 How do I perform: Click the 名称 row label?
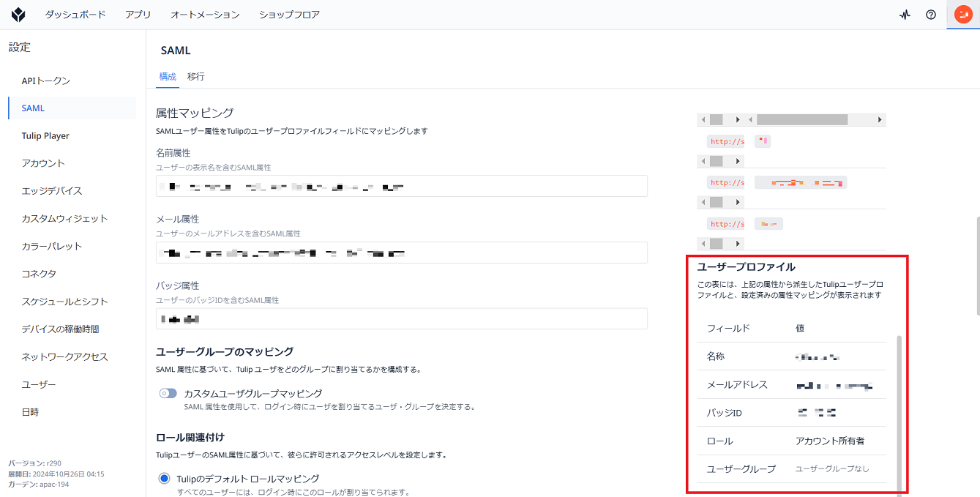point(716,356)
